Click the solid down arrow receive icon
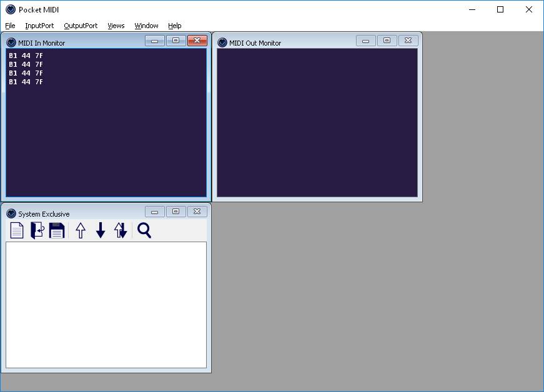 [101, 230]
